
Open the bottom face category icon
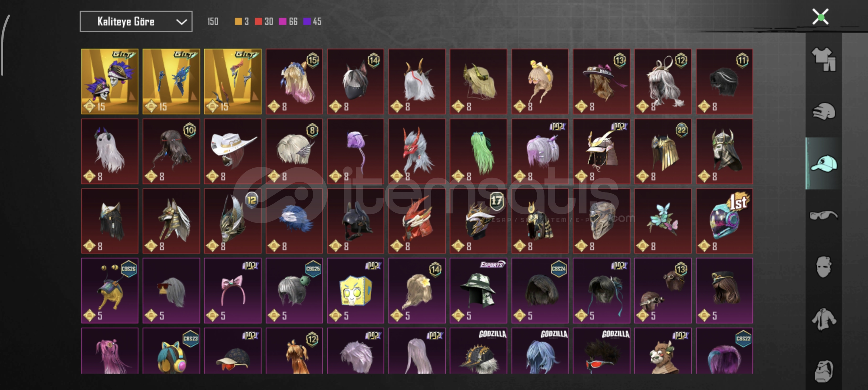pos(824,371)
